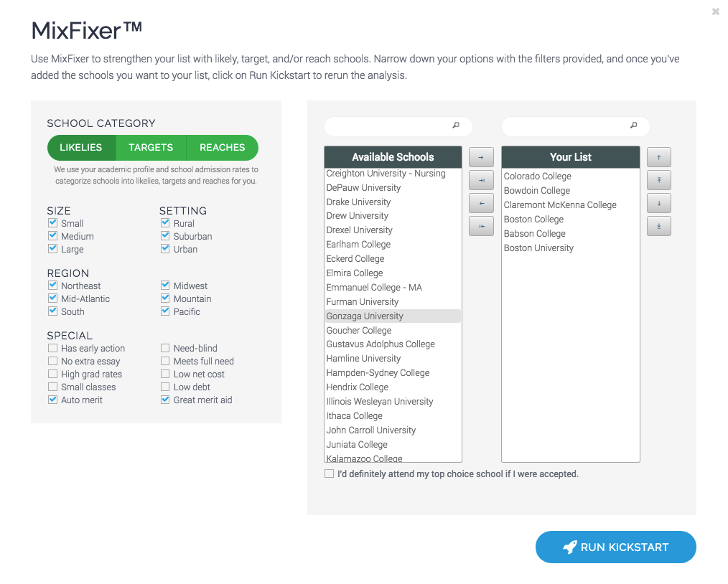
Task: Click the move-left arrow to remove school
Action: (481, 203)
